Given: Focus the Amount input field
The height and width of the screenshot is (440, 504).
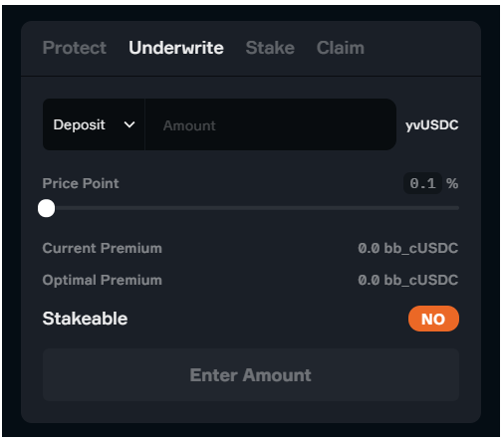Looking at the screenshot, I should [271, 124].
